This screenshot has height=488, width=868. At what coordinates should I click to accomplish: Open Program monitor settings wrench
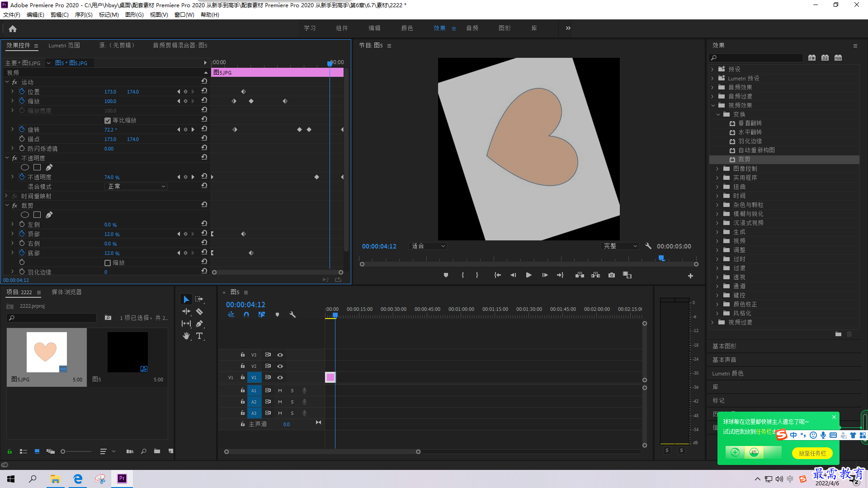click(648, 246)
